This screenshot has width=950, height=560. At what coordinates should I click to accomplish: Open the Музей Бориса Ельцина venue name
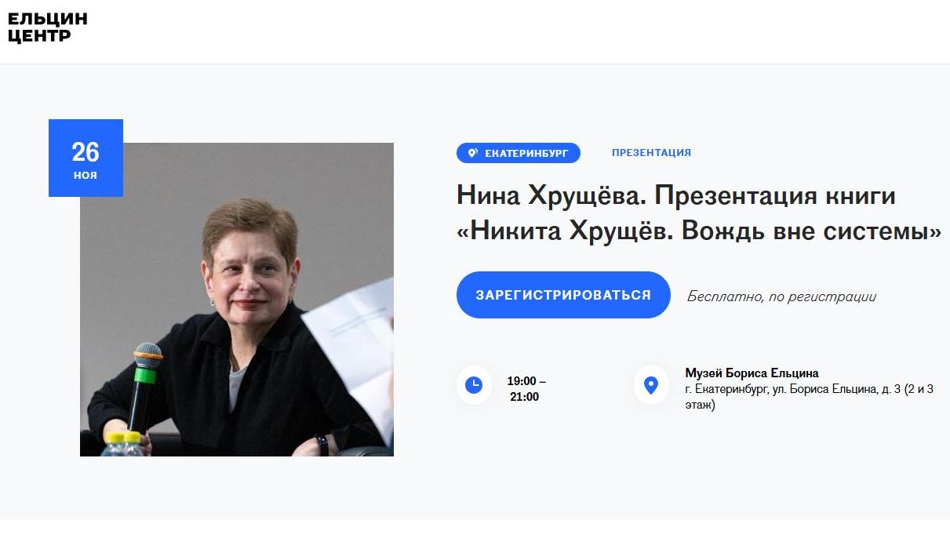(752, 373)
